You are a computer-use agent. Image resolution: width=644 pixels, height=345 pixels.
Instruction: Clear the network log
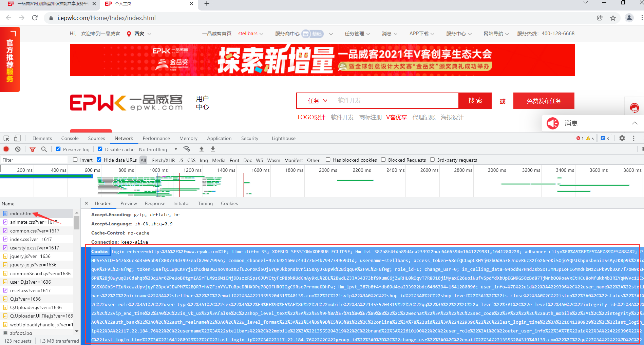[x=18, y=149]
